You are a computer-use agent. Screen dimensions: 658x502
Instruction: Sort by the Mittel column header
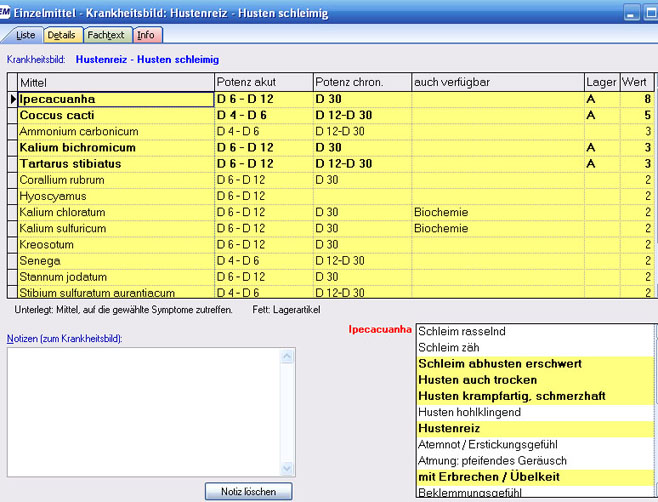point(115,81)
